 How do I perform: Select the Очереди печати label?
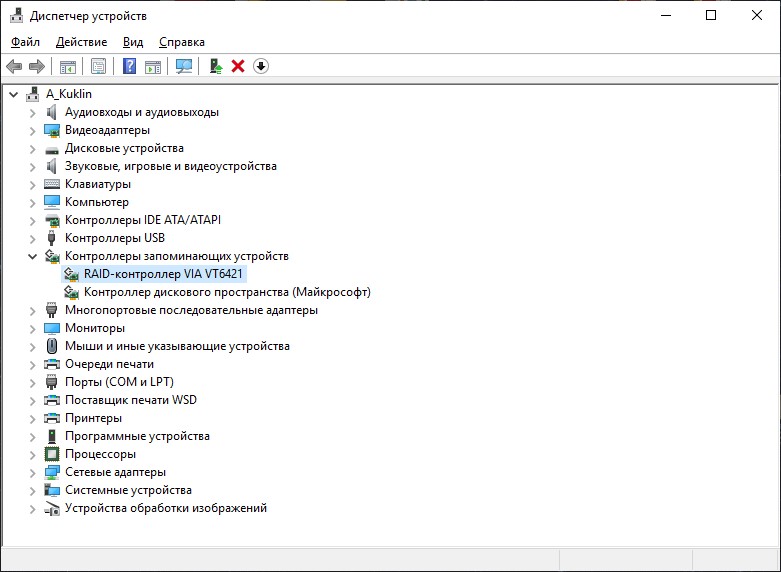tap(110, 364)
